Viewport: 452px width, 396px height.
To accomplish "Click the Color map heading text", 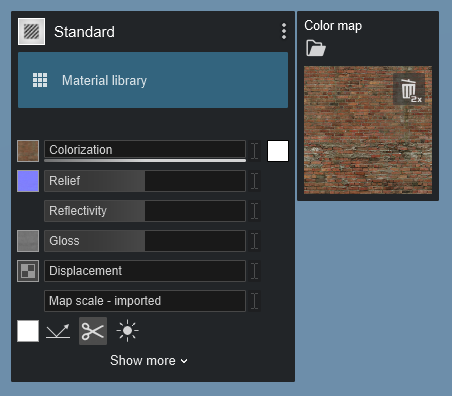I will (x=333, y=26).
